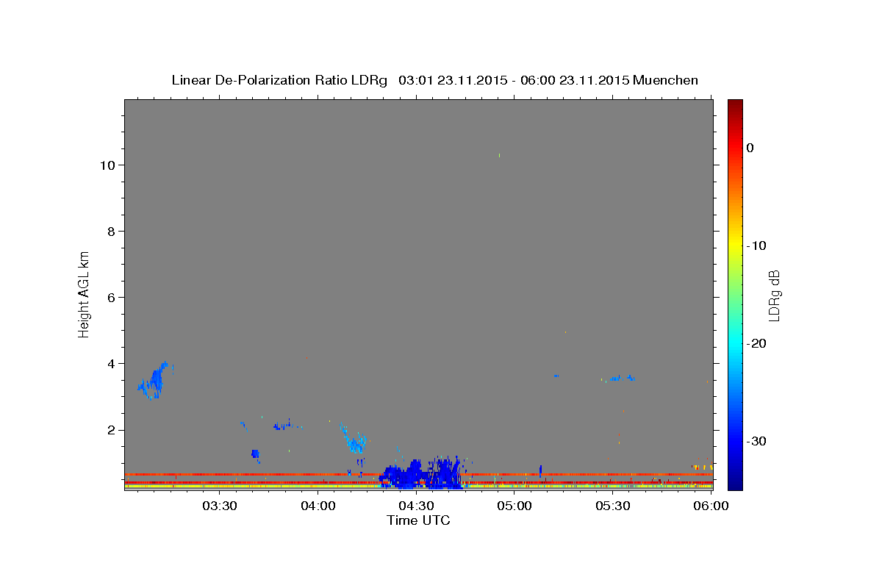882x588 pixels.
Task: Click the '04:00' time axis label
Action: tap(318, 506)
